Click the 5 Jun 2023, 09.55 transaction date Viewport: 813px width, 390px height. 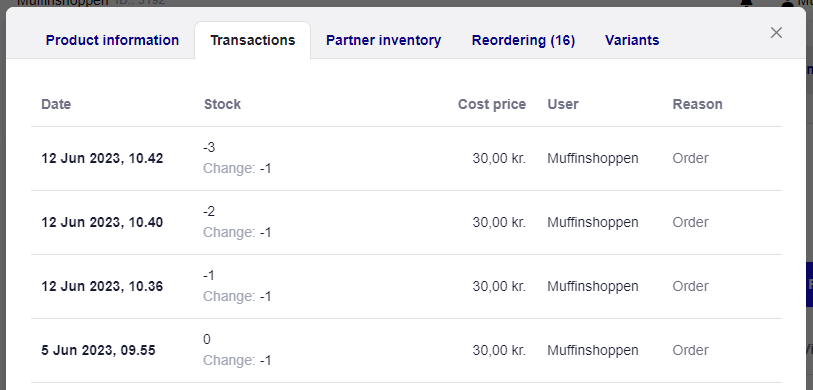(x=98, y=351)
